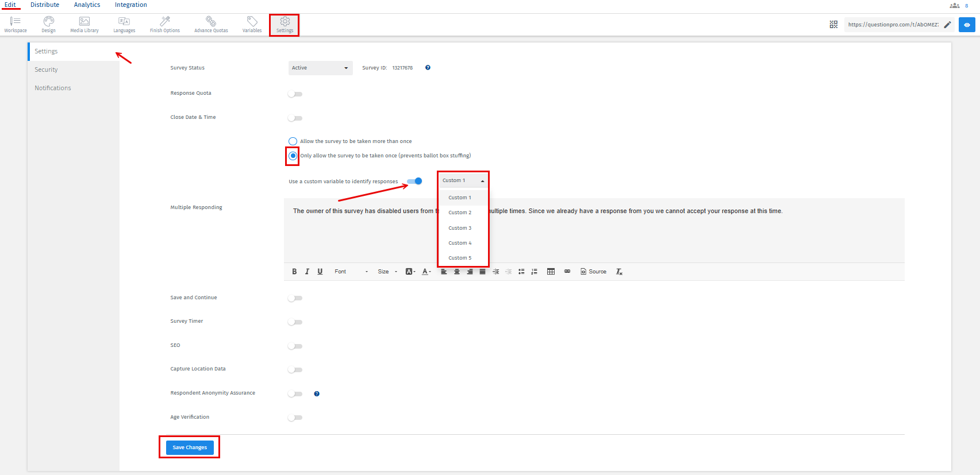Toggle the Close Date & Time switch
The width and height of the screenshot is (980, 475).
(295, 118)
